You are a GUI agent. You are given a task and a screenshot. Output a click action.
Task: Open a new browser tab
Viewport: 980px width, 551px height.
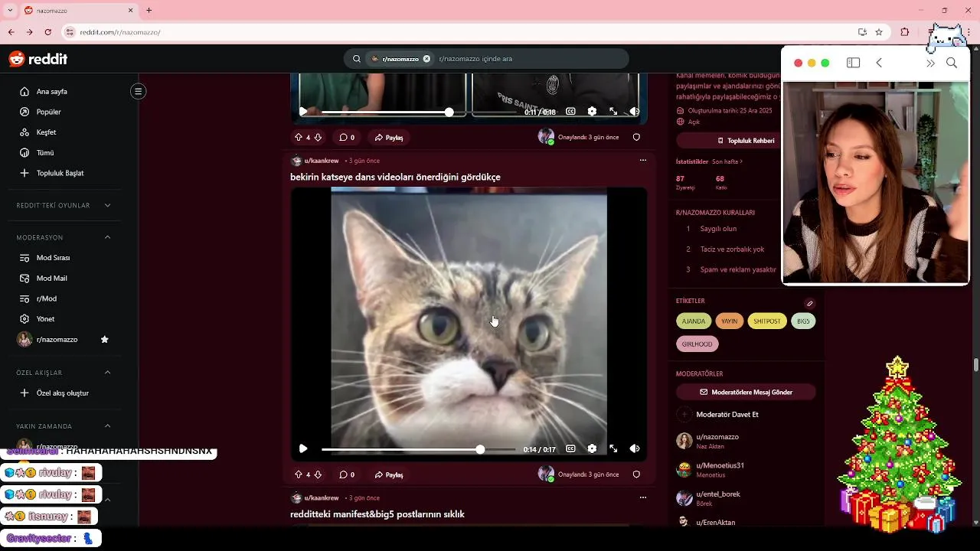(149, 11)
